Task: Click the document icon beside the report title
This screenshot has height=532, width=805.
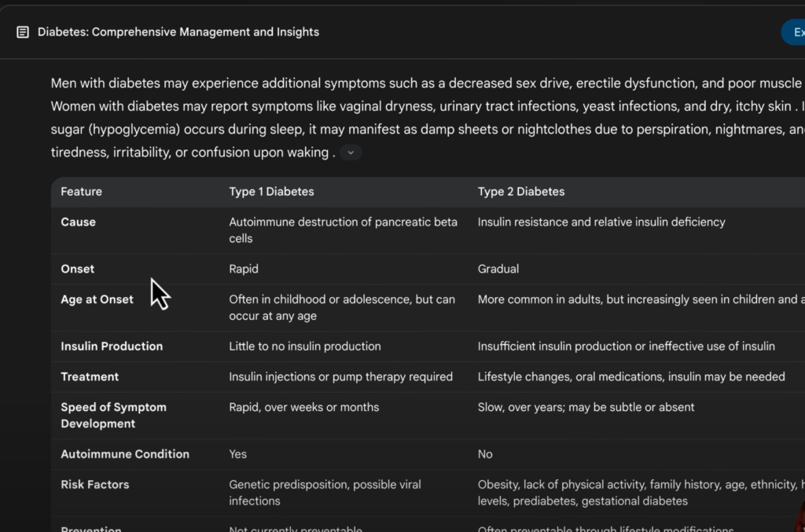Action: click(x=23, y=32)
